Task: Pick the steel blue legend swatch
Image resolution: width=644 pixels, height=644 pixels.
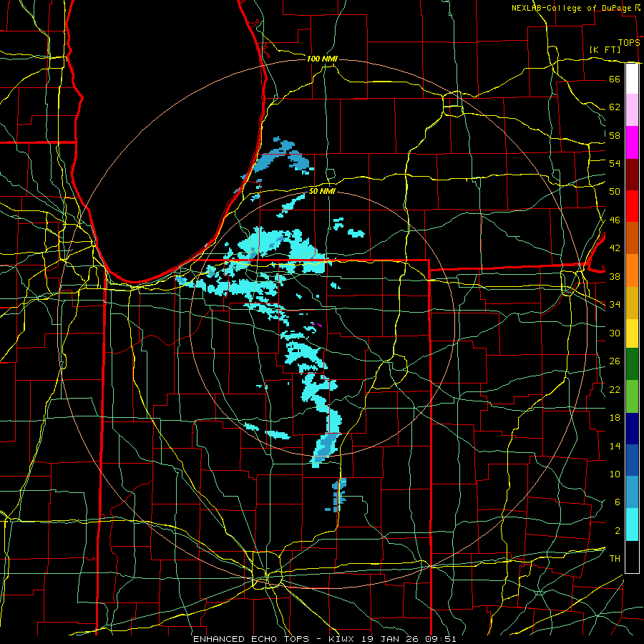Action: [x=632, y=492]
